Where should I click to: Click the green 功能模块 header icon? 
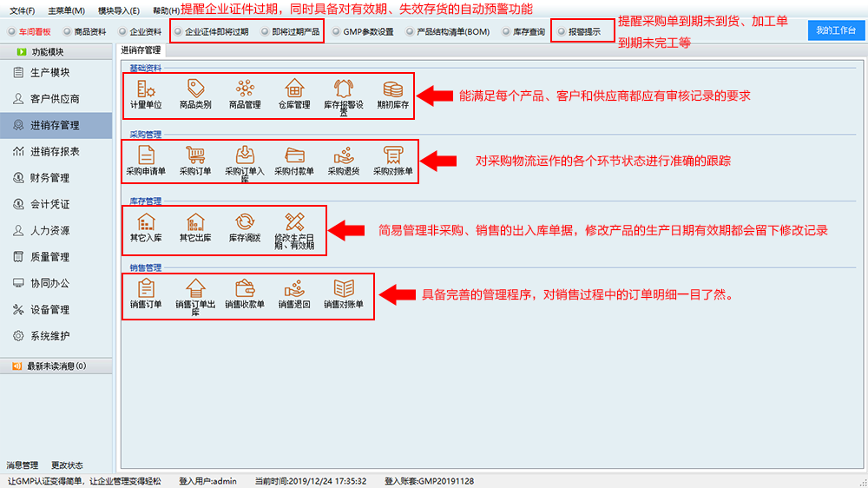coord(22,51)
